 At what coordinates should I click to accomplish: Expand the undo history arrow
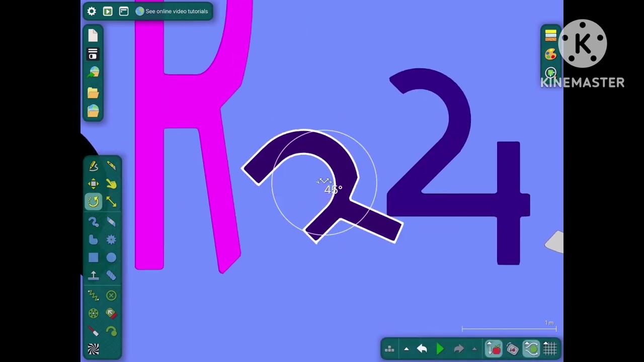pyautogui.click(x=407, y=349)
